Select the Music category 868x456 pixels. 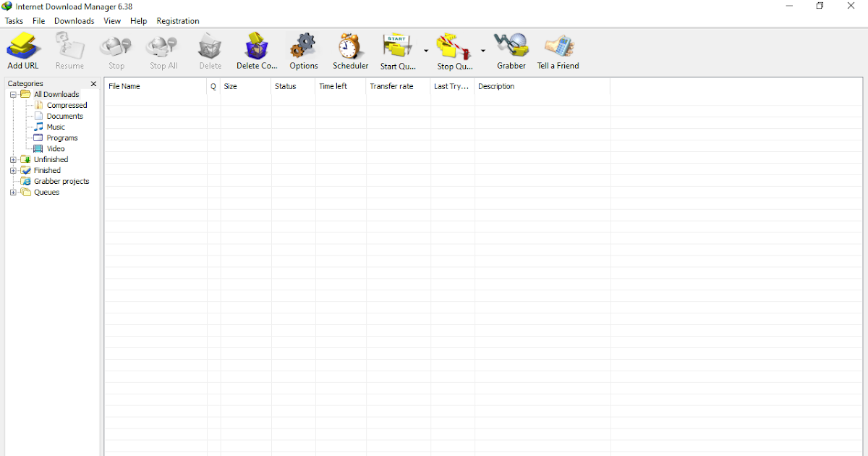pyautogui.click(x=56, y=127)
